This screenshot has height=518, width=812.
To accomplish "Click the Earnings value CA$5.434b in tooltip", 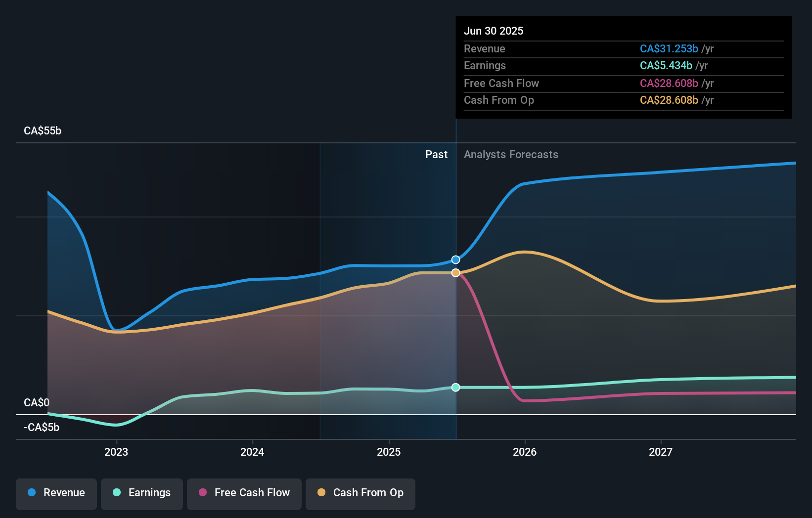I will click(666, 65).
